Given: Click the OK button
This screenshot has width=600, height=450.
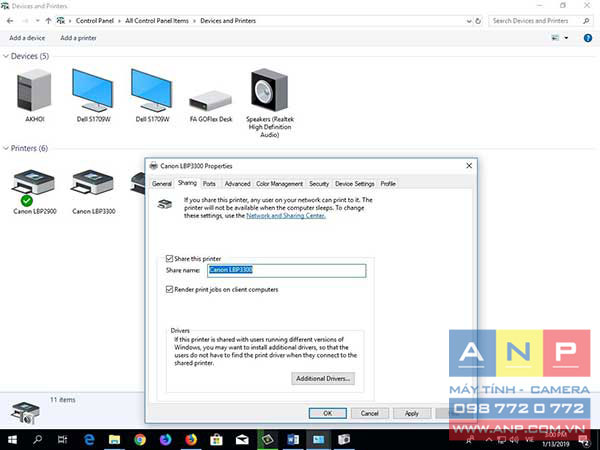Looking at the screenshot, I should click(328, 413).
